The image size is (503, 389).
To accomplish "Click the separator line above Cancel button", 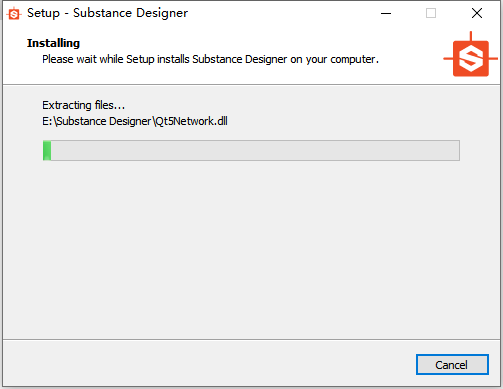I will (251, 339).
